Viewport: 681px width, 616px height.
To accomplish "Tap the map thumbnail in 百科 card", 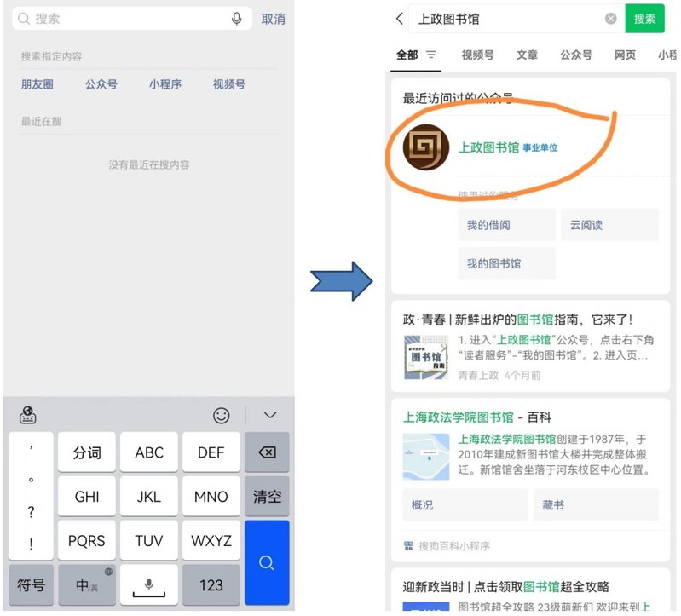I will (x=426, y=457).
